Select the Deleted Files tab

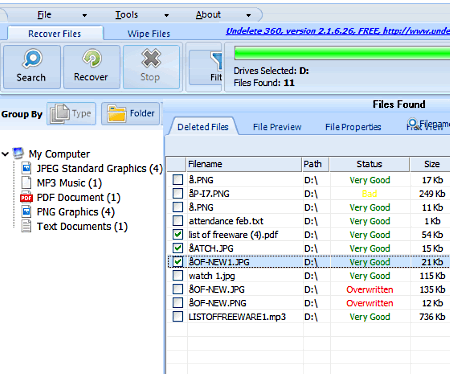point(203,127)
